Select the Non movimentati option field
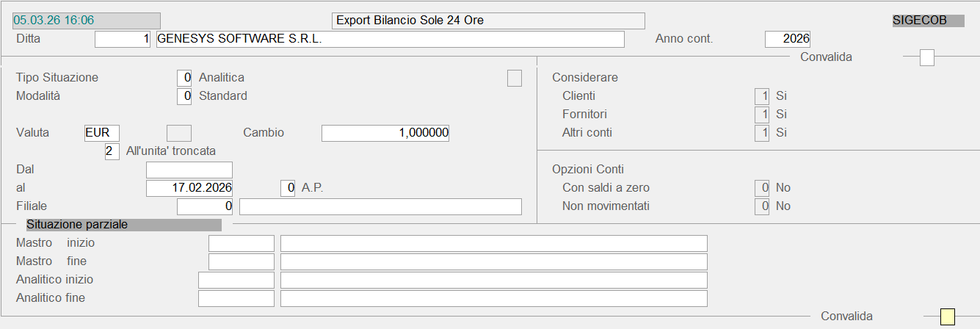 (x=762, y=206)
